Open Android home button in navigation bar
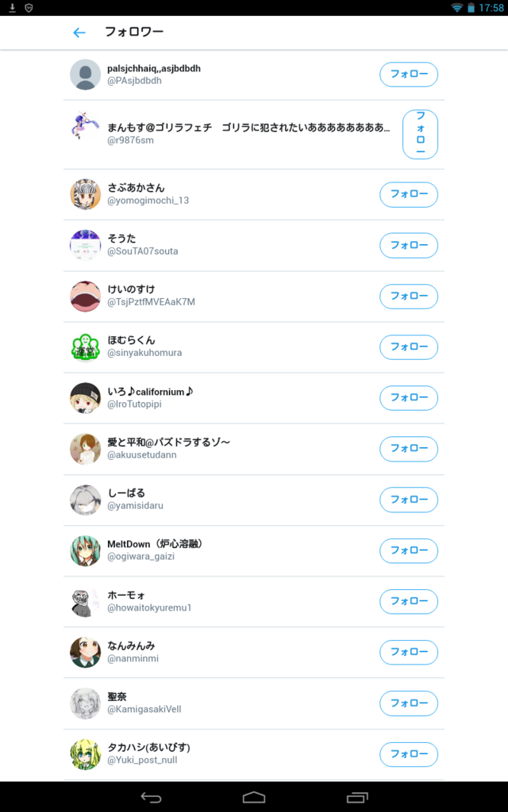The width and height of the screenshot is (508, 812). coord(254,797)
